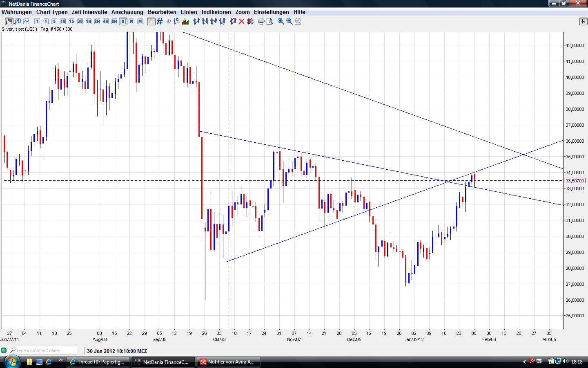Viewport: 588px width, 368px height.
Task: Open the Währungen dropdown menu
Action: pos(17,12)
